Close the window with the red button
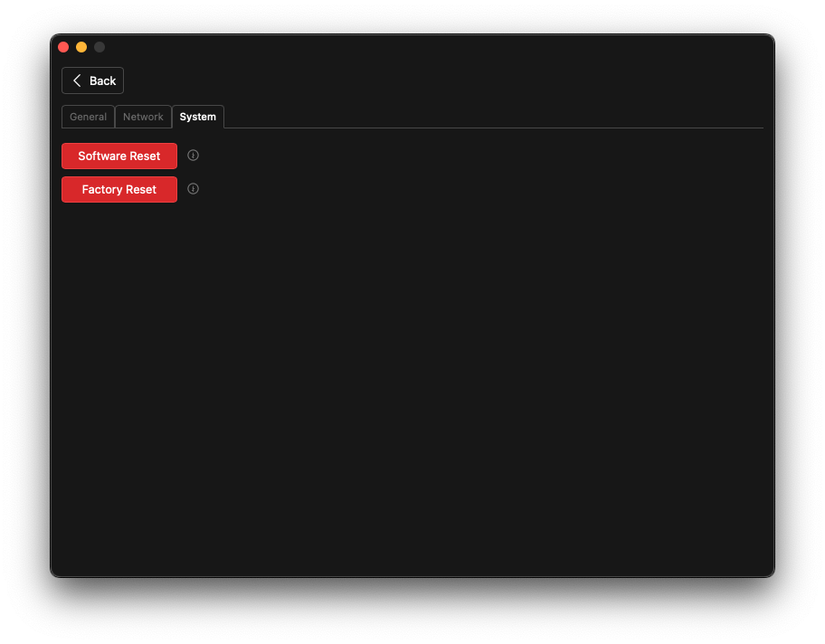825x644 pixels. pyautogui.click(x=63, y=47)
